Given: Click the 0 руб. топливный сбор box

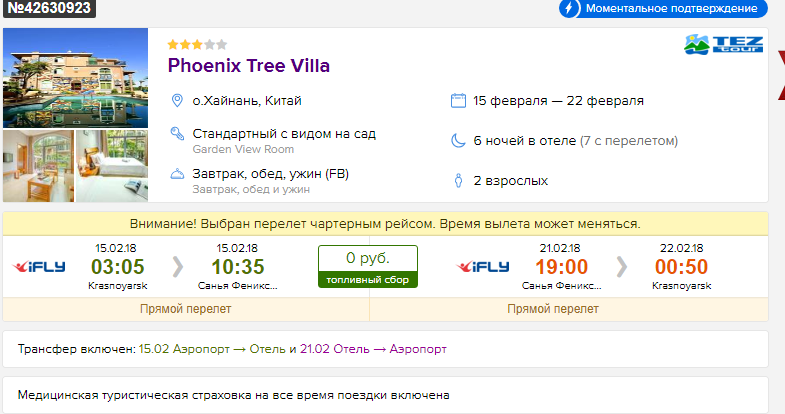Looking at the screenshot, I should [368, 267].
